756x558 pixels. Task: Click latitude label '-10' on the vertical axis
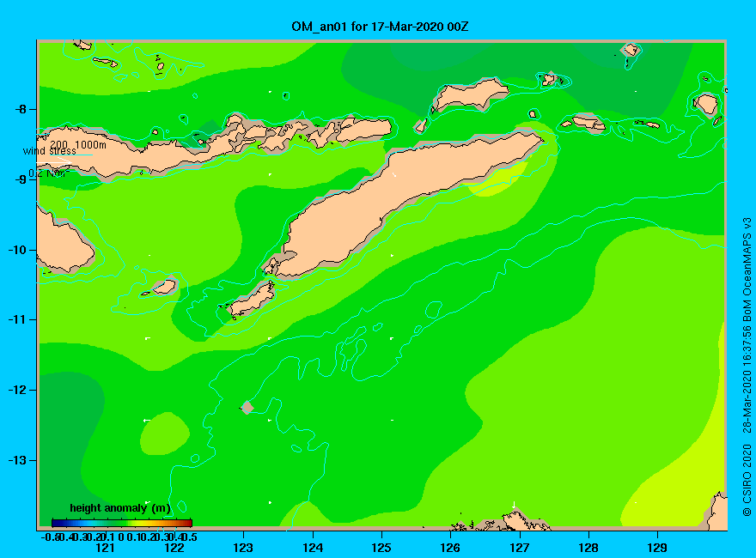[17, 250]
